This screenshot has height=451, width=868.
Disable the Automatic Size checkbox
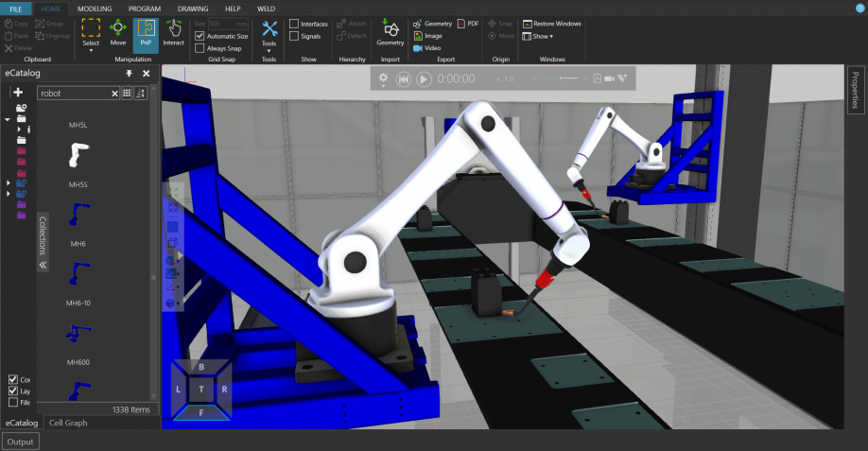(x=200, y=36)
